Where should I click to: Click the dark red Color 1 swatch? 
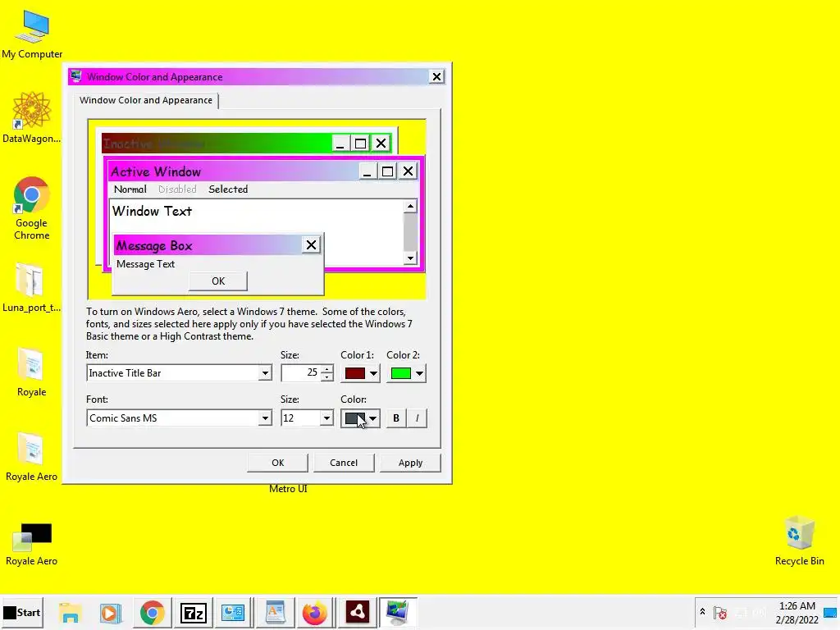tap(354, 373)
